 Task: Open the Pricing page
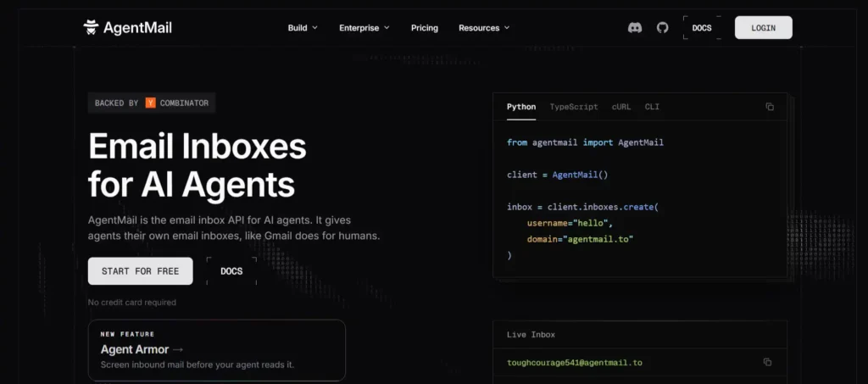tap(424, 28)
